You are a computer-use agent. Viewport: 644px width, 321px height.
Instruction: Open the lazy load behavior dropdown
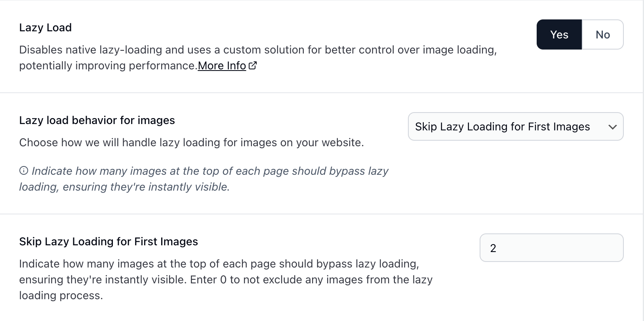tap(515, 127)
